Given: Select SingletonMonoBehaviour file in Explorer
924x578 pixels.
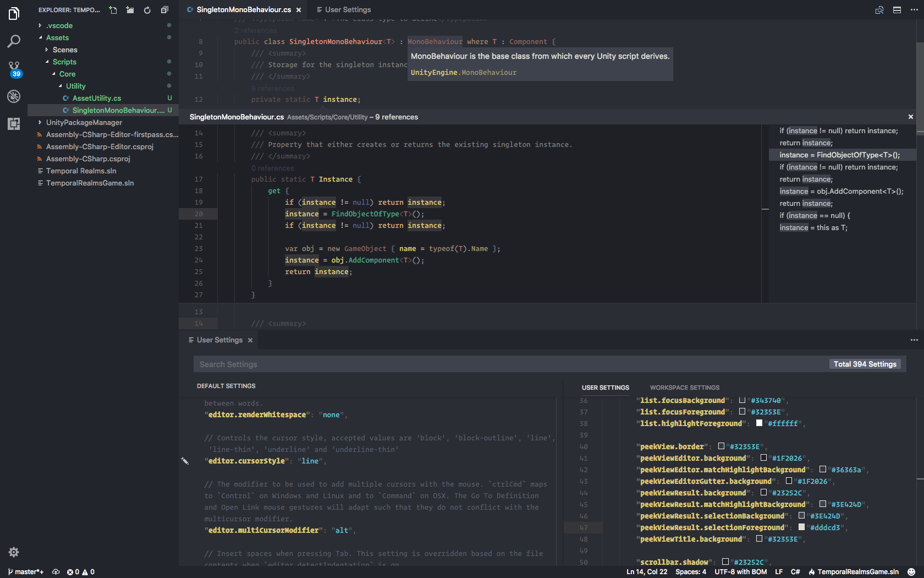Looking at the screenshot, I should [x=103, y=110].
